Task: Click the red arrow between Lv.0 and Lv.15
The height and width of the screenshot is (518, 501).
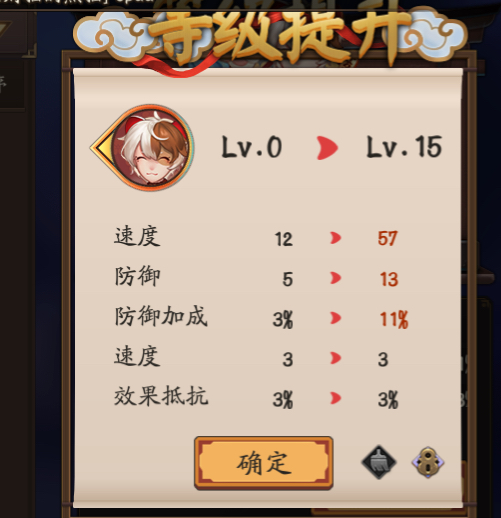Action: (x=327, y=148)
